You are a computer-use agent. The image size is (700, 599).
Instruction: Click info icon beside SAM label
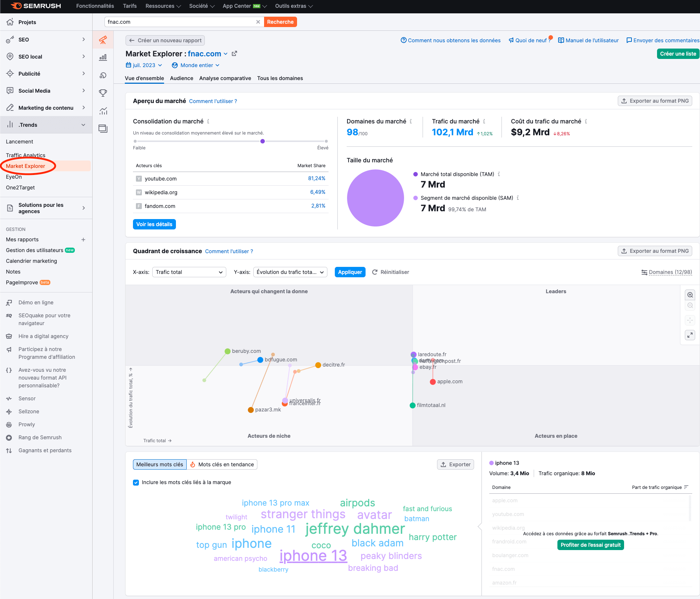click(x=518, y=198)
